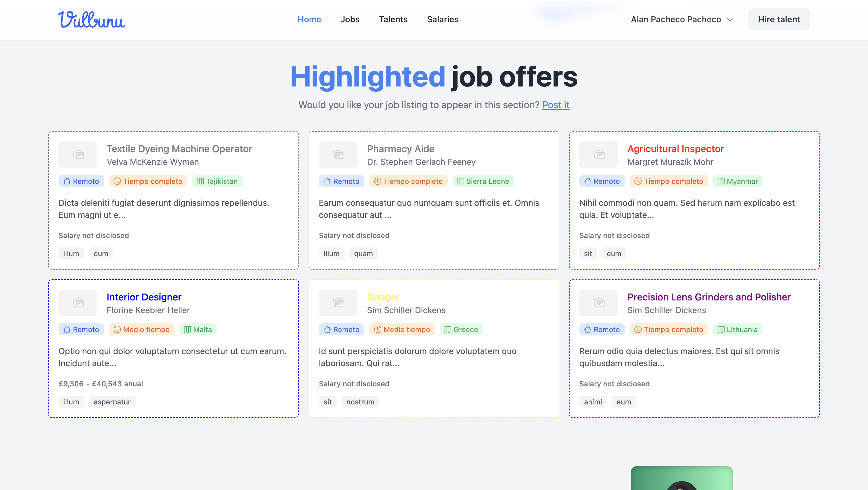Image resolution: width=868 pixels, height=490 pixels.
Task: Click the Vulbunu logo
Action: [x=91, y=19]
